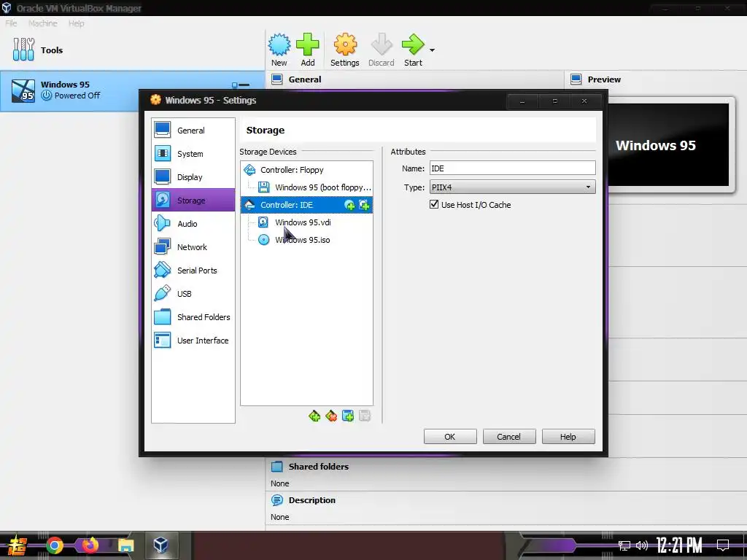This screenshot has height=560, width=747.
Task: Click the add storage attachment icon
Action: pos(348,416)
